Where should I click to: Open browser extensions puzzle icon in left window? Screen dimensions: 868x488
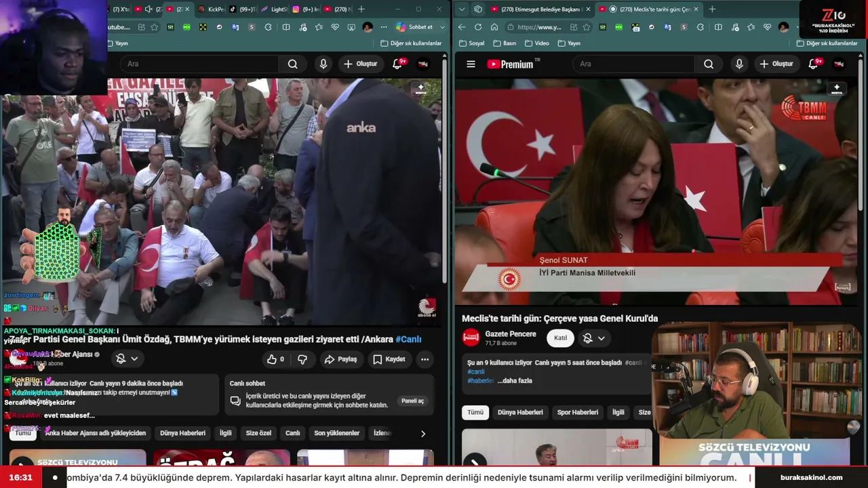(x=268, y=27)
